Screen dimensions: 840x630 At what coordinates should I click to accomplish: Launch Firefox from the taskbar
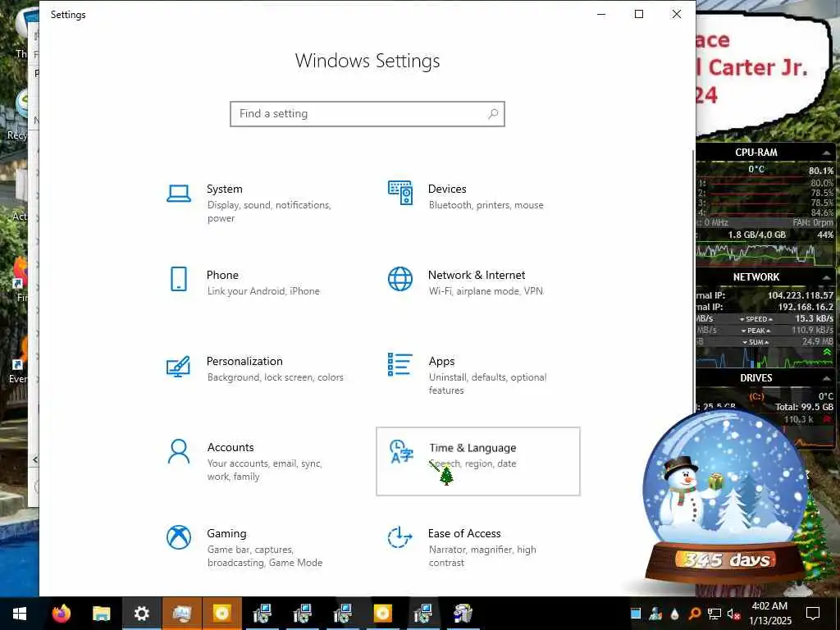tap(61, 614)
